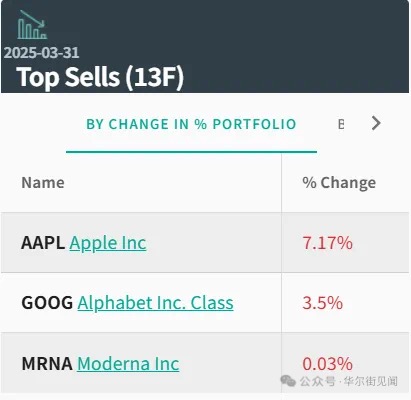
Task: Open the Apple Inc link
Action: (108, 243)
